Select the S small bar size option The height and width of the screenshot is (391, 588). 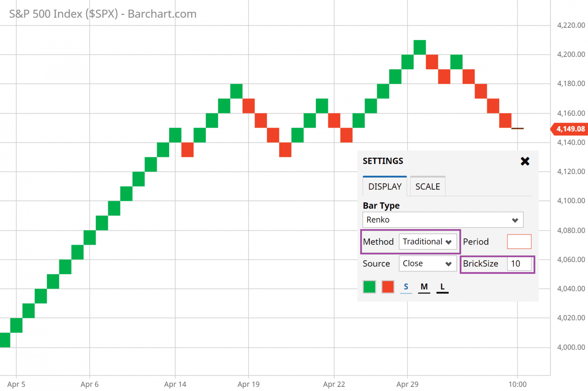pos(406,286)
